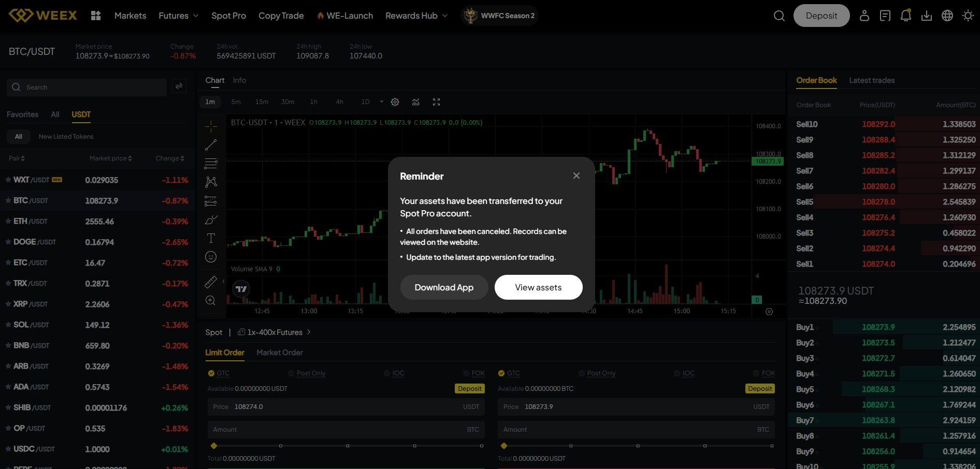Click the user account profile icon
The width and height of the screenshot is (980, 469).
click(864, 16)
